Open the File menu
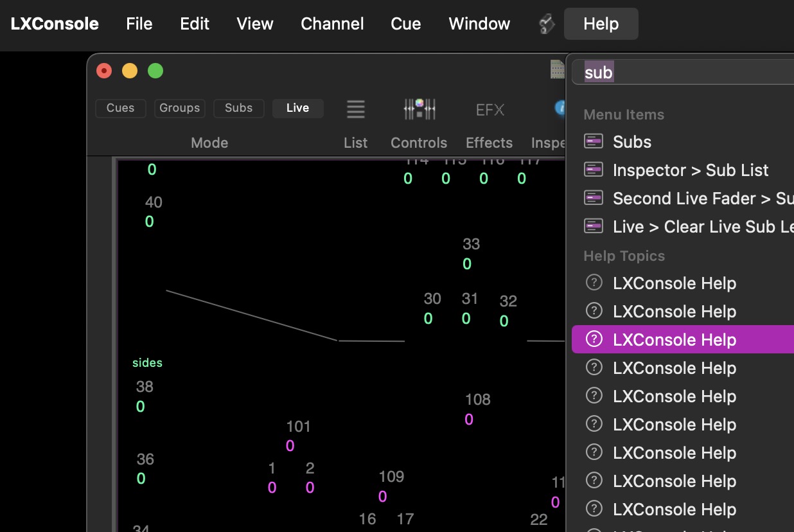 tap(139, 24)
